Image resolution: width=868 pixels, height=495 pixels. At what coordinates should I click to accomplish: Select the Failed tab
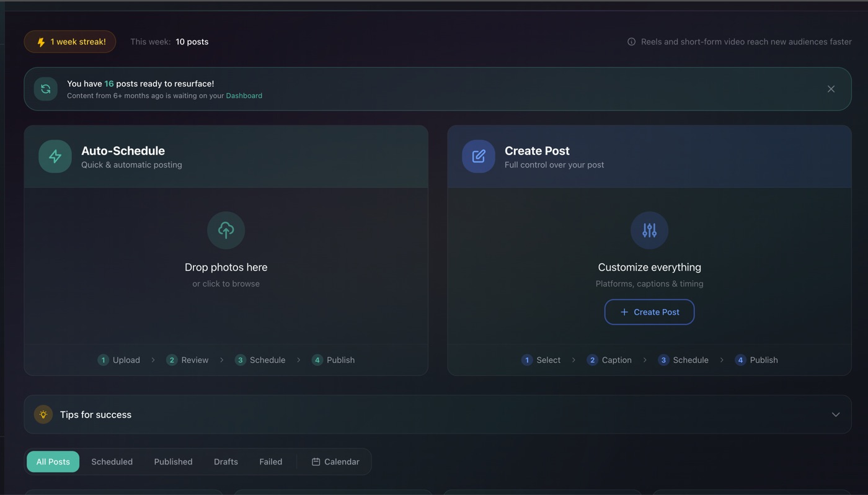[271, 462]
